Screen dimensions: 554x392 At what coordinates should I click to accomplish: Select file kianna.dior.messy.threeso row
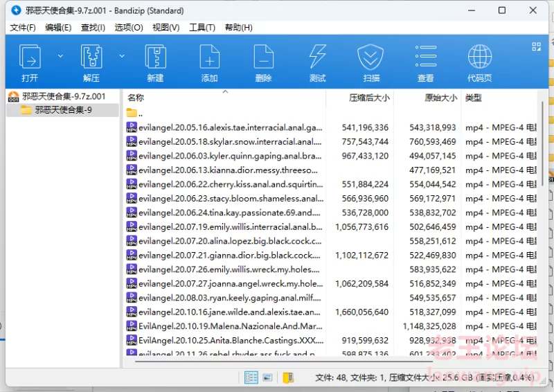331,170
